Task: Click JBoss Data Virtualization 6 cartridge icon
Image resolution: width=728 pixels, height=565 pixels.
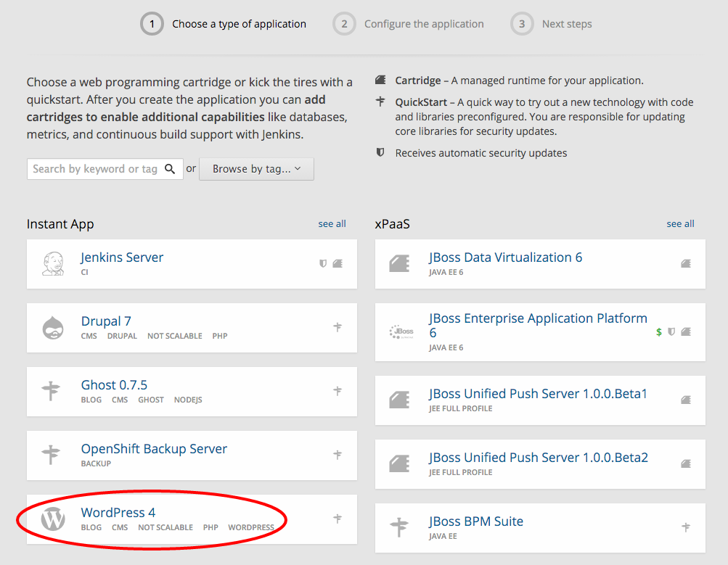Action: tap(400, 263)
